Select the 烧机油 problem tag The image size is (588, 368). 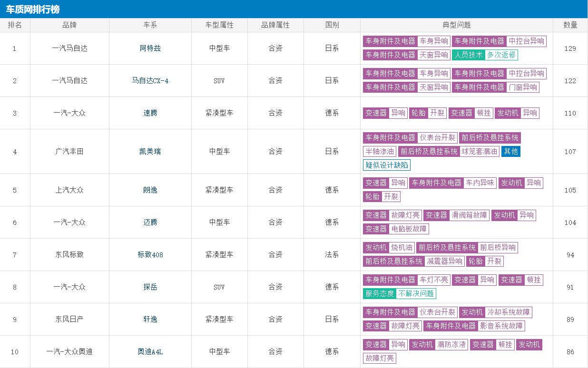402,248
